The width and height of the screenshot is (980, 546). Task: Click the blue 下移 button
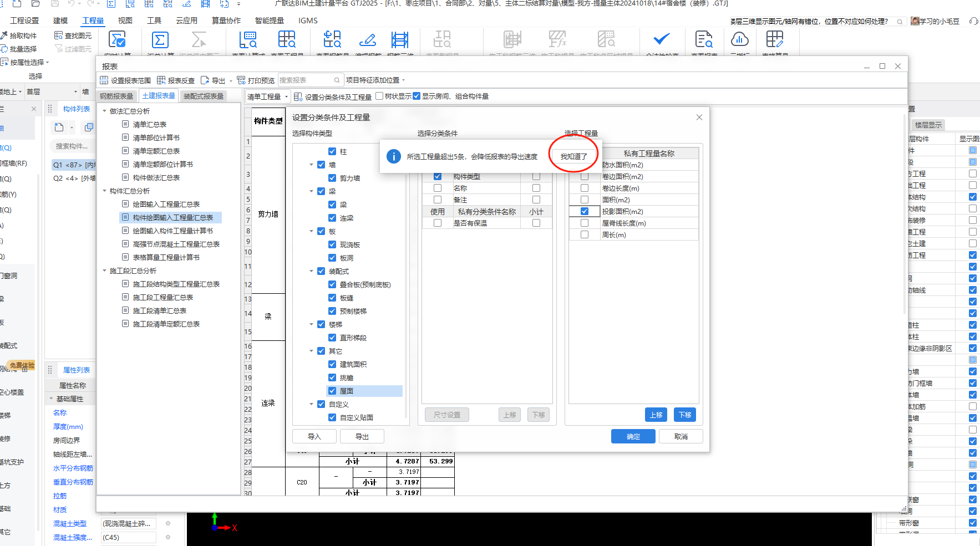pyautogui.click(x=685, y=415)
